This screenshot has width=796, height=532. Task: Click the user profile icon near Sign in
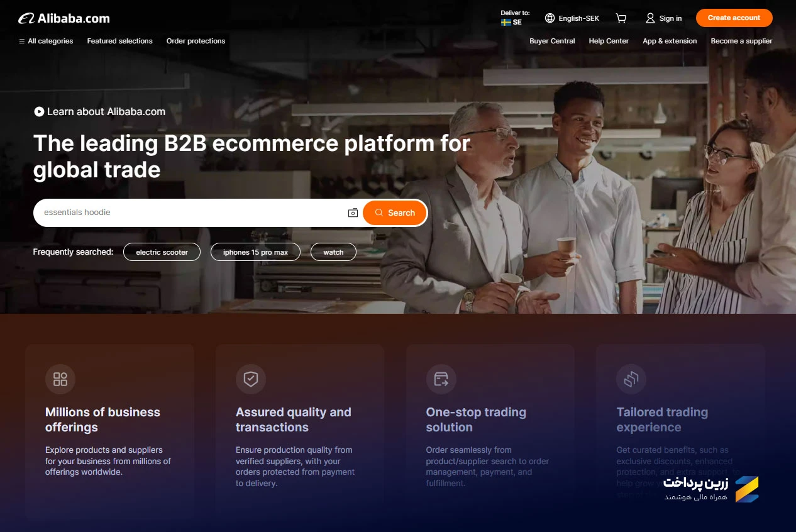pyautogui.click(x=650, y=18)
